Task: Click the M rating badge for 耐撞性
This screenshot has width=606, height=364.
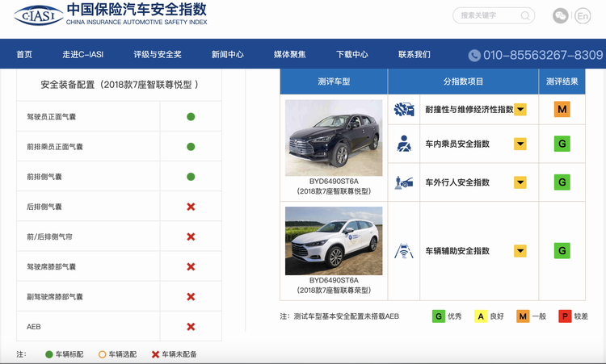Action: tap(562, 109)
